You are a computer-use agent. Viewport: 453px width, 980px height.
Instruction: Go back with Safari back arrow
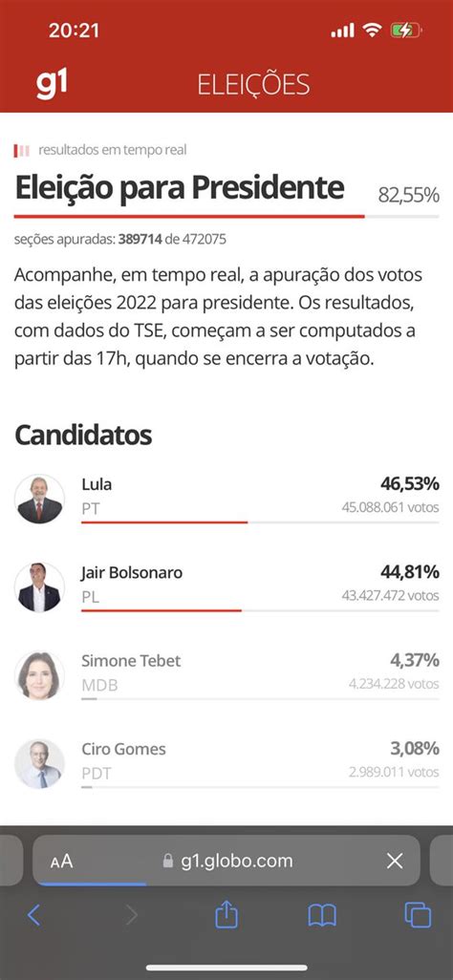point(33,916)
